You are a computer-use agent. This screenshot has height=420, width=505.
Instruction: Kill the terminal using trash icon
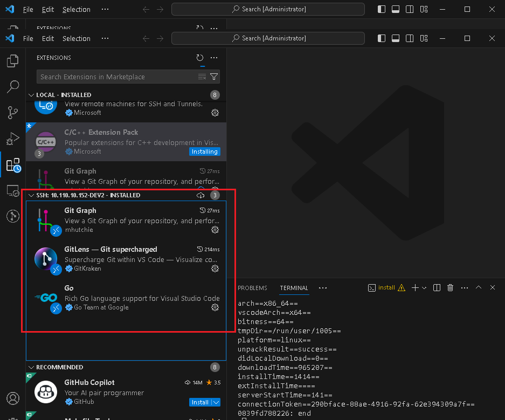click(x=451, y=288)
